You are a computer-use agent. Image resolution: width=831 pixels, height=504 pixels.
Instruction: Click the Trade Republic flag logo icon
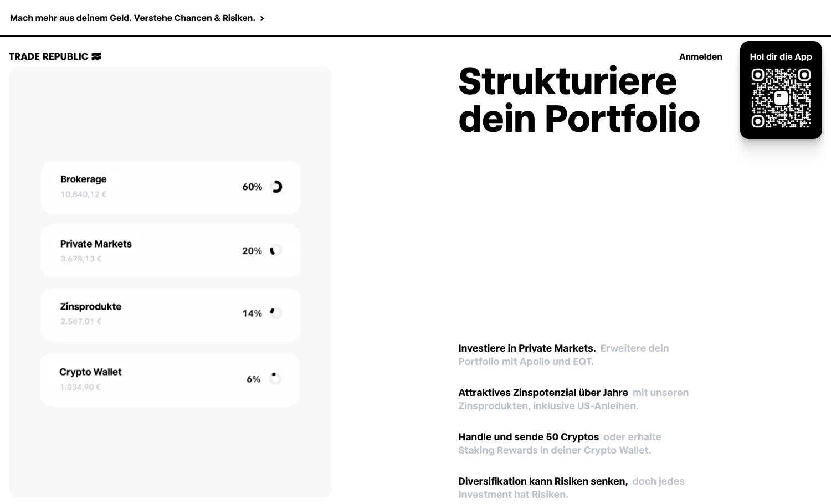point(96,56)
